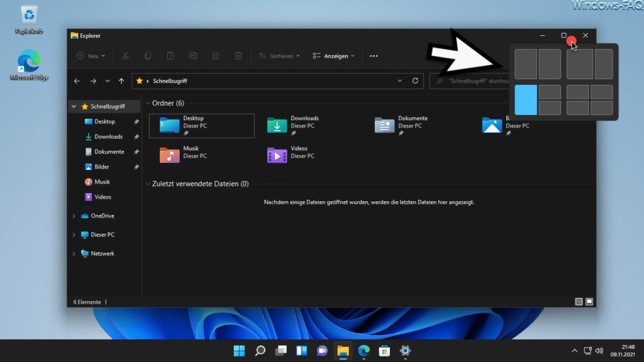Open Microsoft Edge desktop shortcut
644x362 pixels.
pos(29,65)
